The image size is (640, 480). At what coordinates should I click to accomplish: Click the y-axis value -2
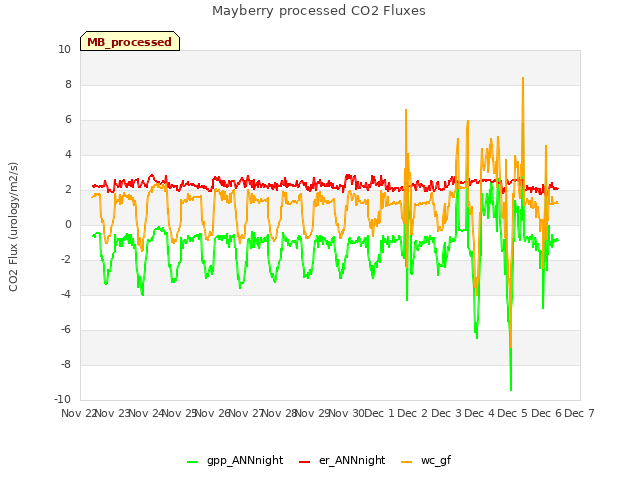click(x=66, y=260)
